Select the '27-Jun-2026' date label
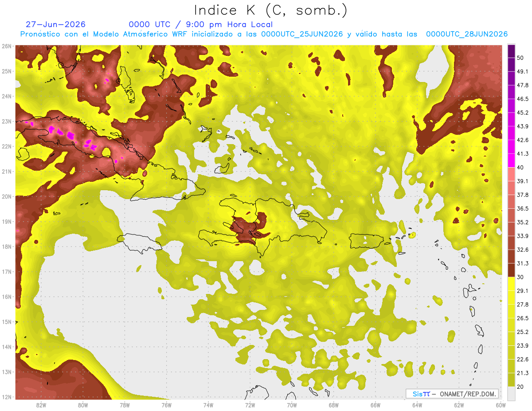532x411 pixels. click(x=55, y=24)
